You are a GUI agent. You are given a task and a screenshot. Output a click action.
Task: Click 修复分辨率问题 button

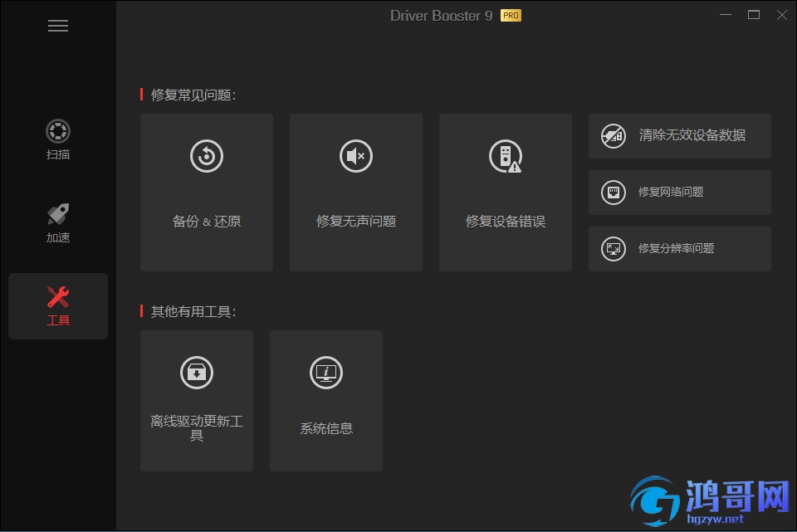point(680,248)
